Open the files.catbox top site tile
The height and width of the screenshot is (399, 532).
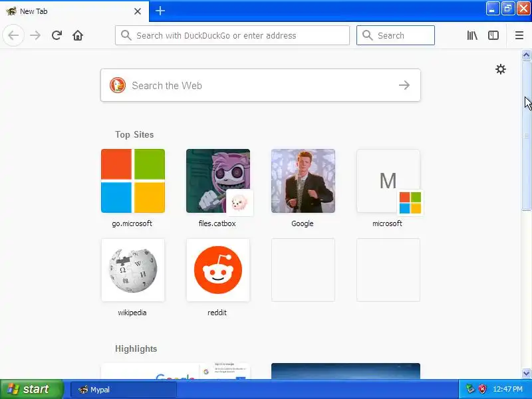[218, 181]
